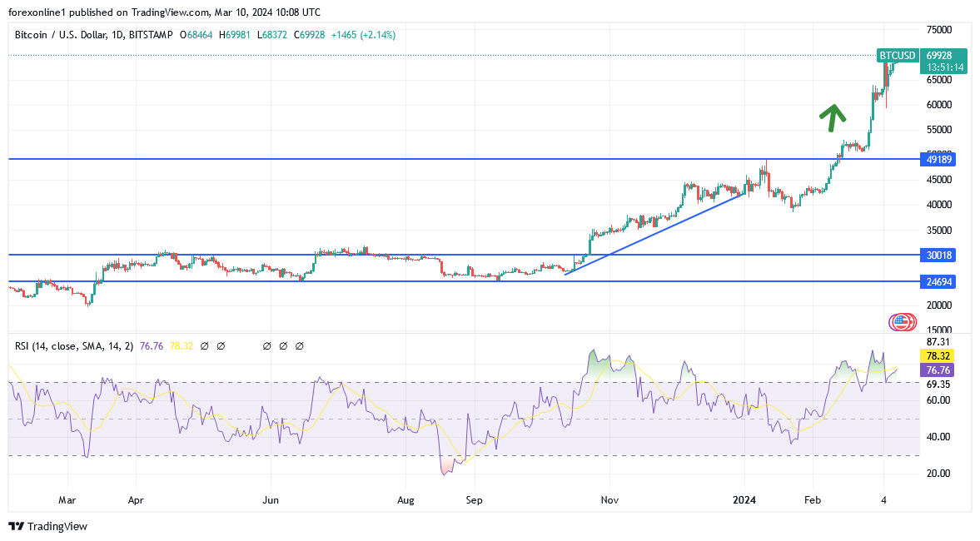Click the yellow 78.32 RSI axis label
Image resolution: width=980 pixels, height=541 pixels.
pyautogui.click(x=938, y=356)
